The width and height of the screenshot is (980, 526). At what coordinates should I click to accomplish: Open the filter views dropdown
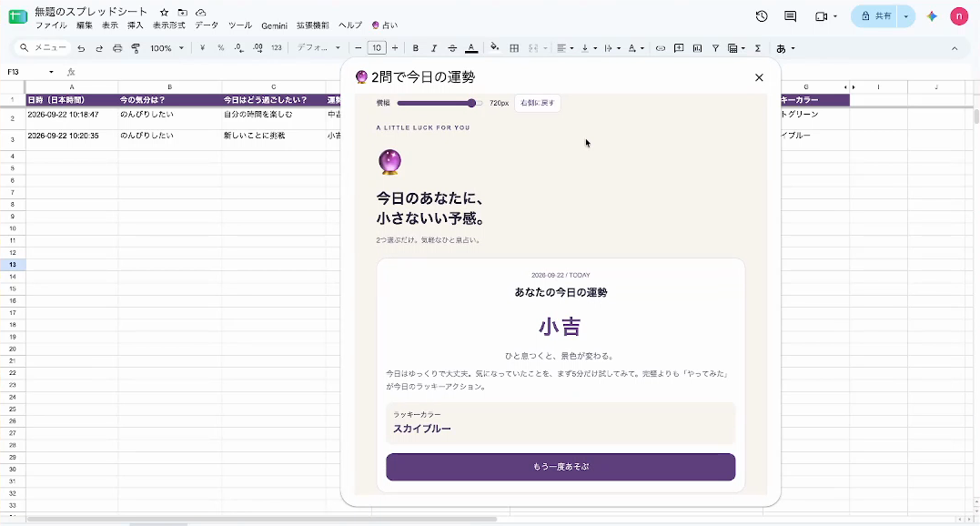pos(736,48)
